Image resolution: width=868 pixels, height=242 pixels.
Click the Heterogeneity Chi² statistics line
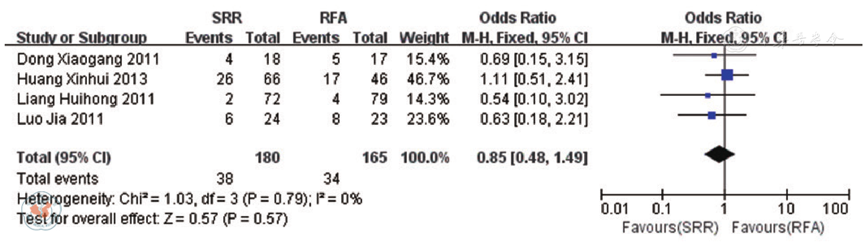(x=189, y=199)
